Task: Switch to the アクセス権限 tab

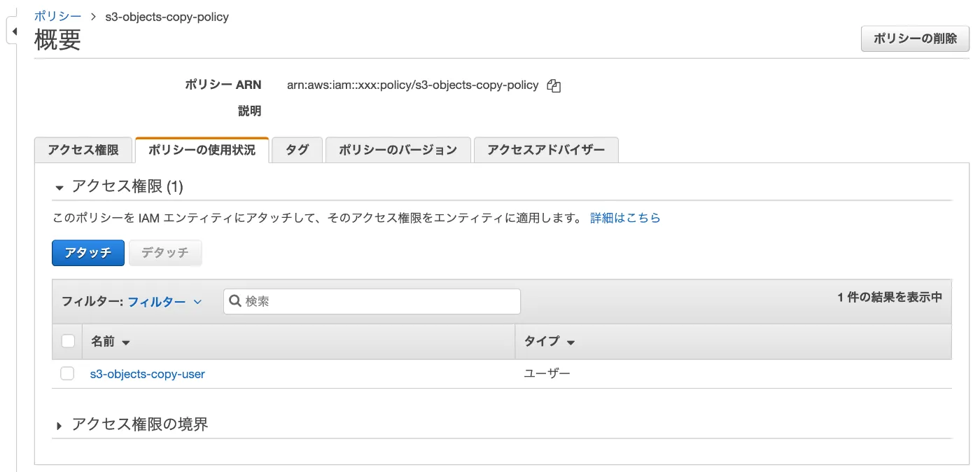Action: [x=83, y=150]
